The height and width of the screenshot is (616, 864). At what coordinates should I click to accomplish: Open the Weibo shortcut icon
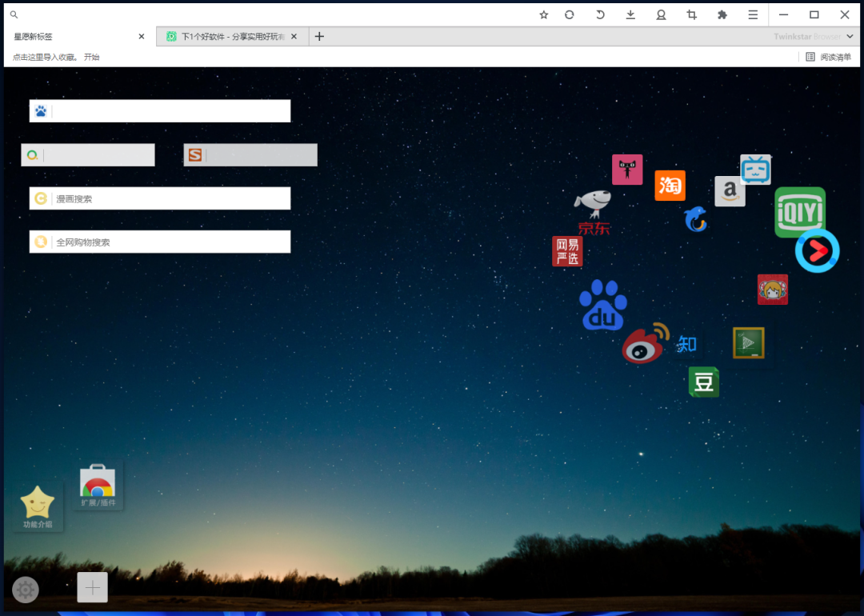click(645, 344)
